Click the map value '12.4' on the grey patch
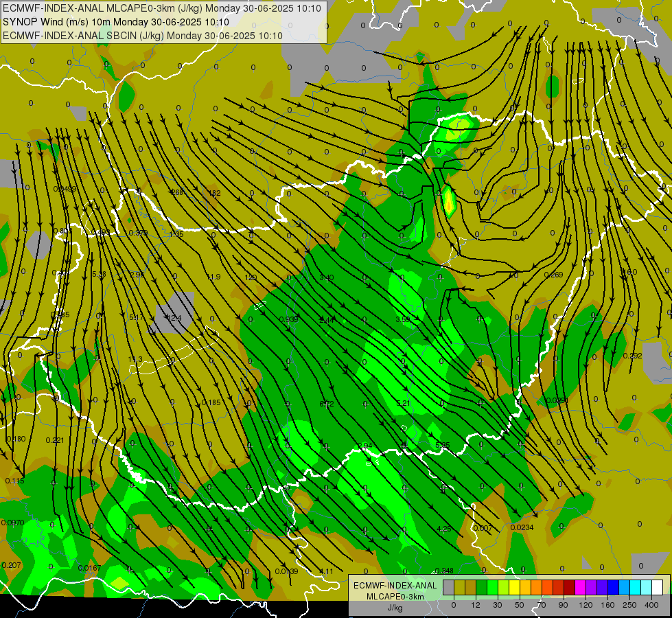The image size is (672, 618). coord(174,318)
